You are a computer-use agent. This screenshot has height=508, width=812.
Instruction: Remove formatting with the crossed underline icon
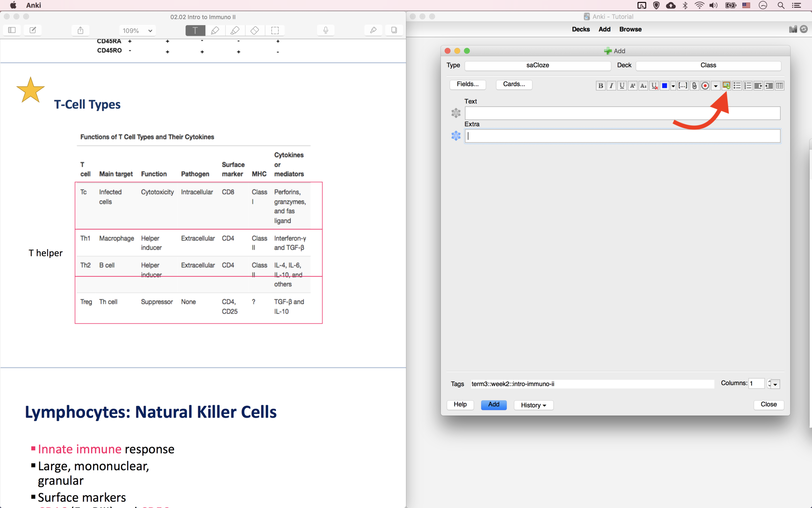coord(654,86)
